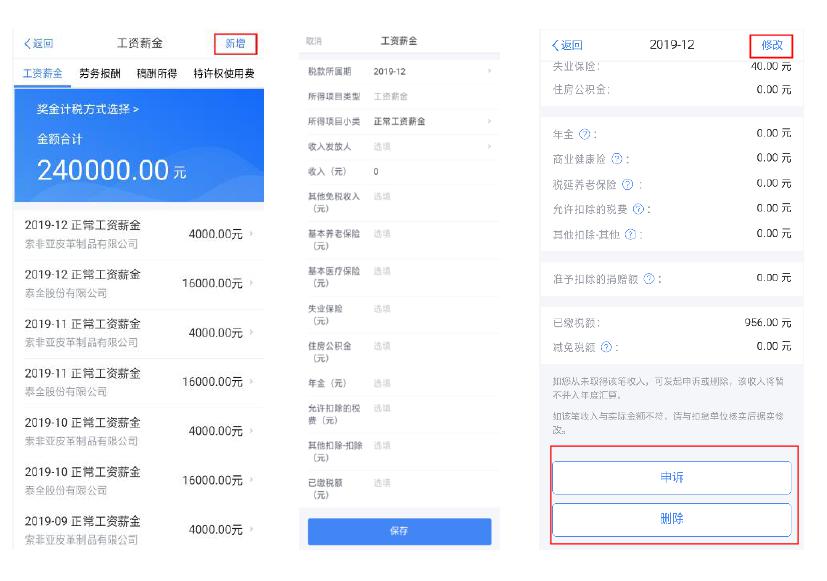Tap the 所得项目类型 工资薪金 field
Image resolution: width=827 pixels, height=581 pixels.
[x=399, y=96]
